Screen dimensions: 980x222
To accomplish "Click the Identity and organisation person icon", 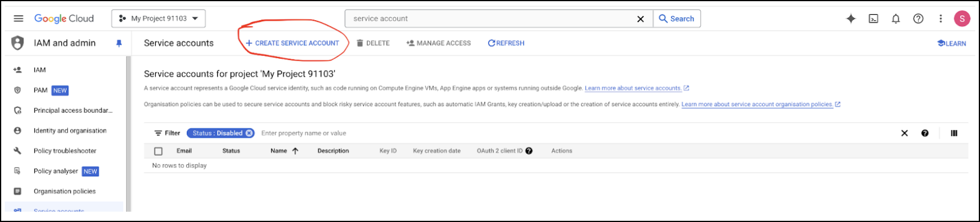I will 17,131.
